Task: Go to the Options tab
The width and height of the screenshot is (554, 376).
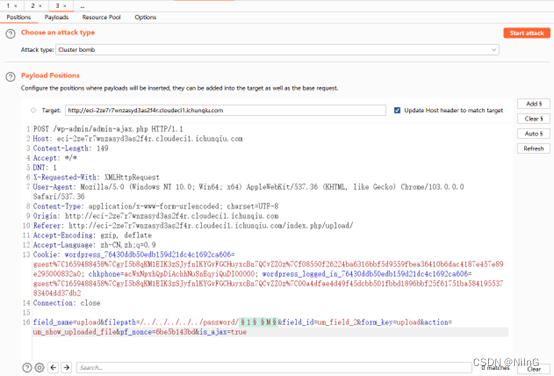Action: [145, 17]
